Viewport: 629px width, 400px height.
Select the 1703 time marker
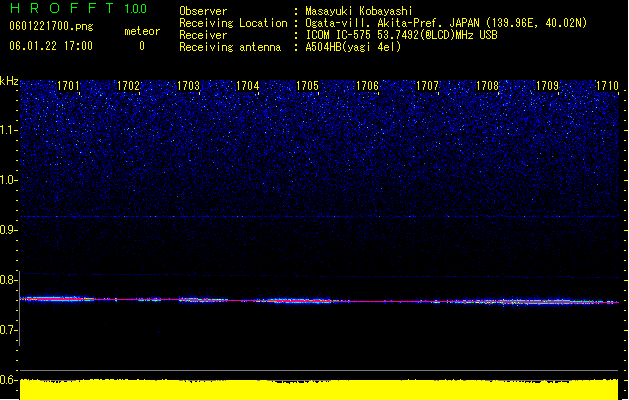coord(188,86)
